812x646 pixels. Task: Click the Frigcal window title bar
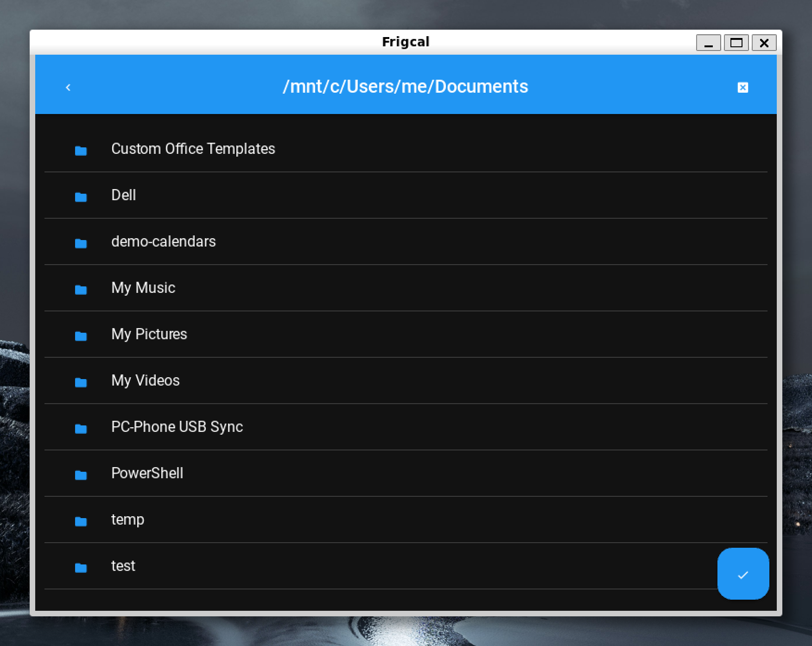click(406, 42)
